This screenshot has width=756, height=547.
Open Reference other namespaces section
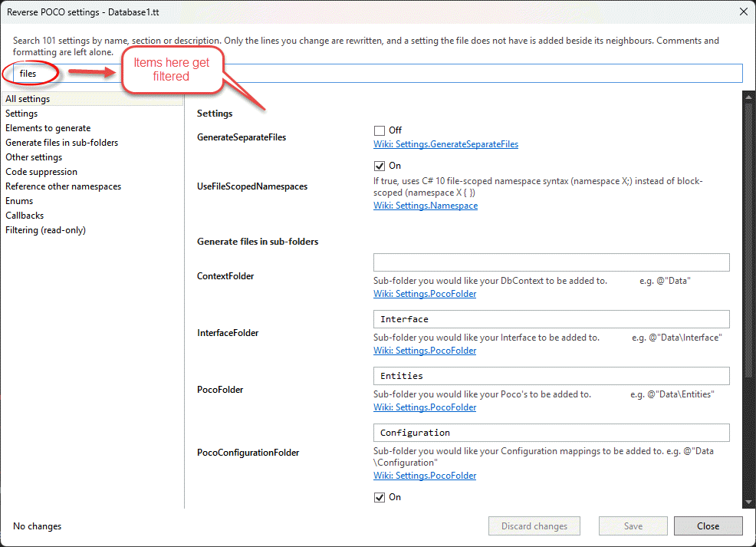point(63,186)
